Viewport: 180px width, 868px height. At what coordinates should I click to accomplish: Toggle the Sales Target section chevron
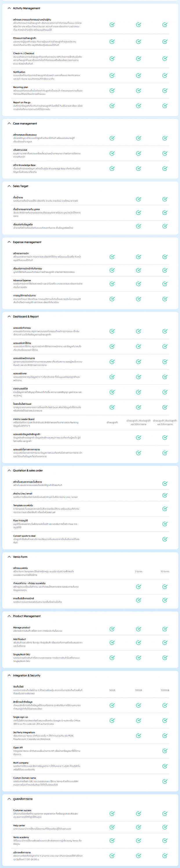click(x=9, y=186)
